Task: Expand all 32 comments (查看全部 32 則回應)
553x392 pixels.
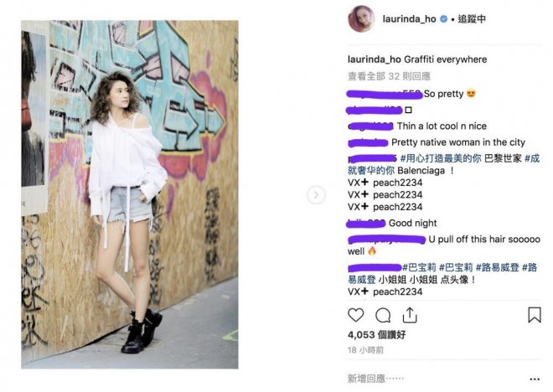Action: click(x=389, y=76)
